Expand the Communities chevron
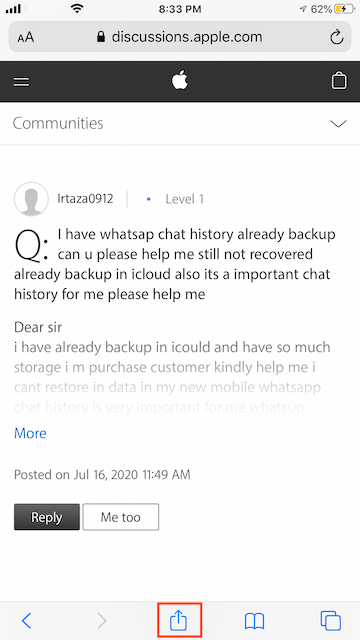 pos(338,123)
